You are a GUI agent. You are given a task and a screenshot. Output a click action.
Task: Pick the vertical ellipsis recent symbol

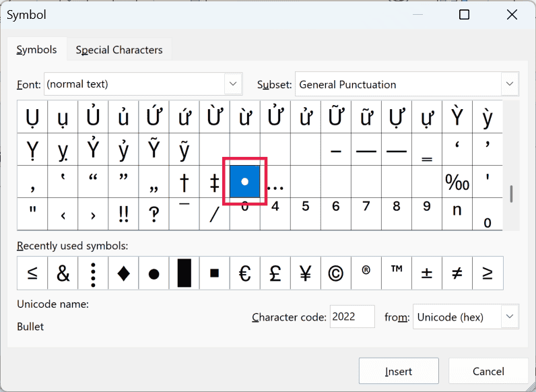[x=93, y=273]
